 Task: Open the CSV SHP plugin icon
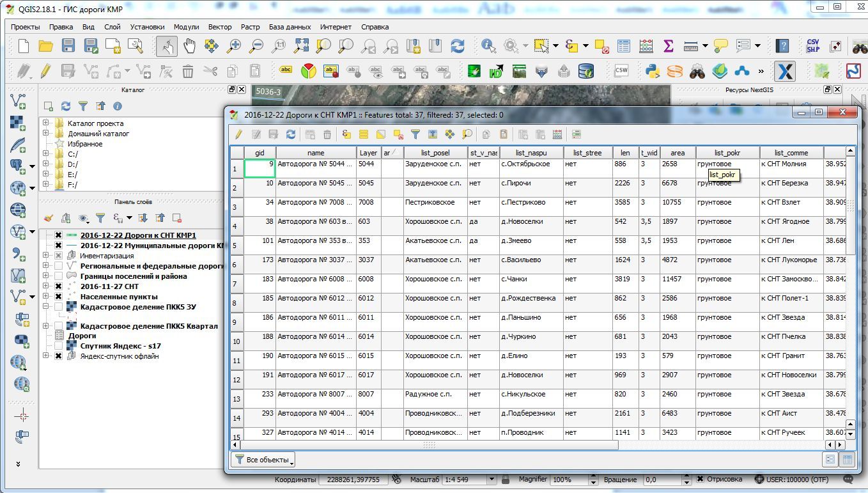click(x=813, y=45)
